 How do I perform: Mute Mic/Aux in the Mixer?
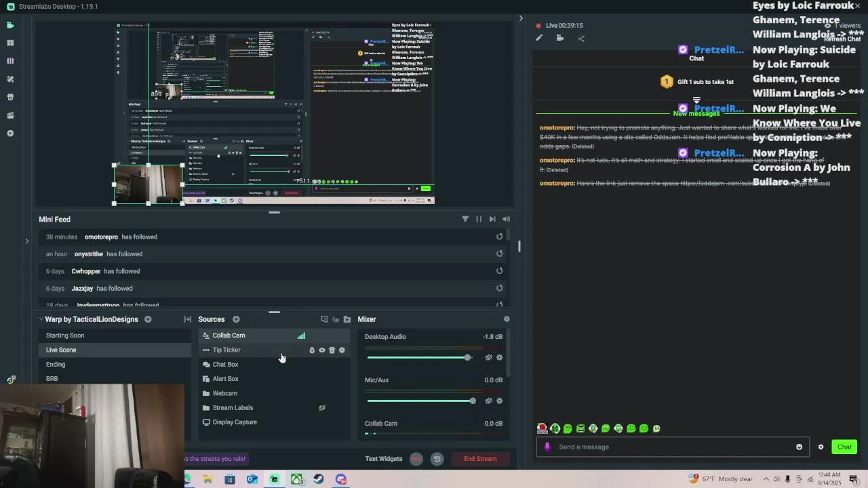[488, 401]
